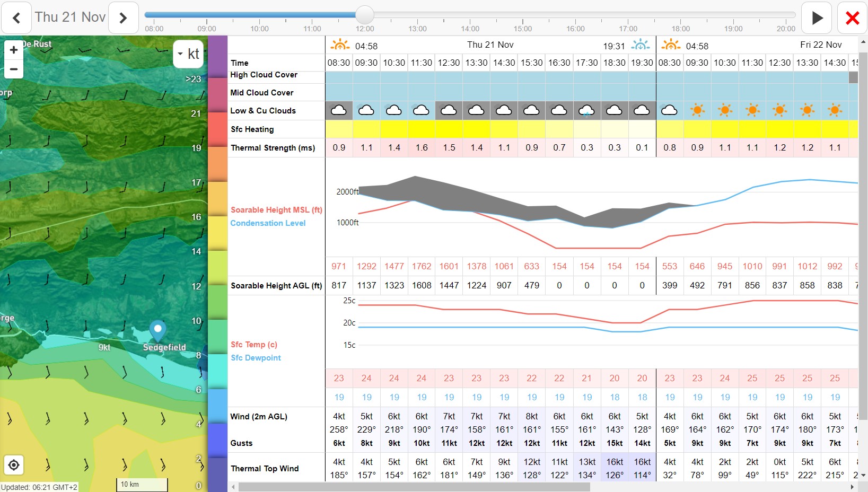Click the right arrow of horizontal scrollbar
This screenshot has height=492, width=868.
click(853, 487)
